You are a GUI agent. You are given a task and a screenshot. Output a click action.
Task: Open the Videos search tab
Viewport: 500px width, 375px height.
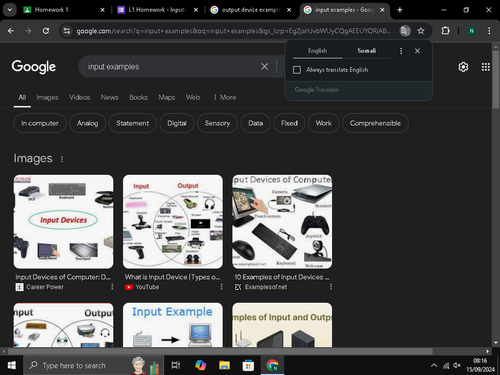tap(80, 97)
